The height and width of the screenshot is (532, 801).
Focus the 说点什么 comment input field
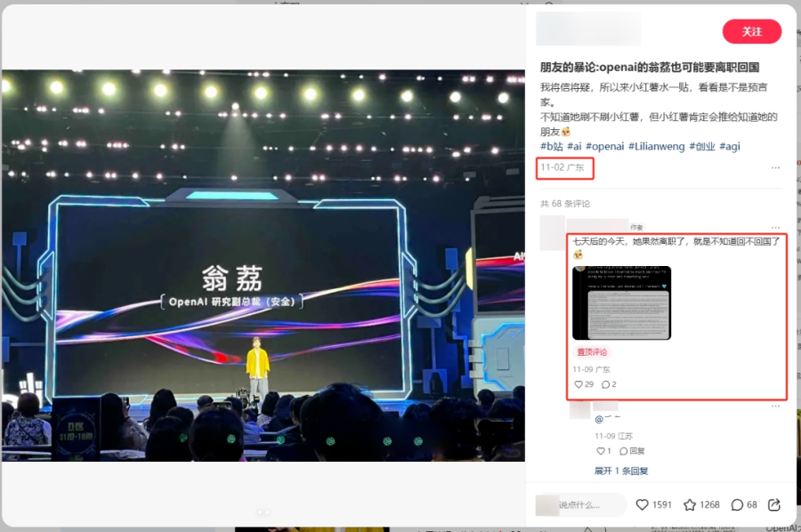581,505
